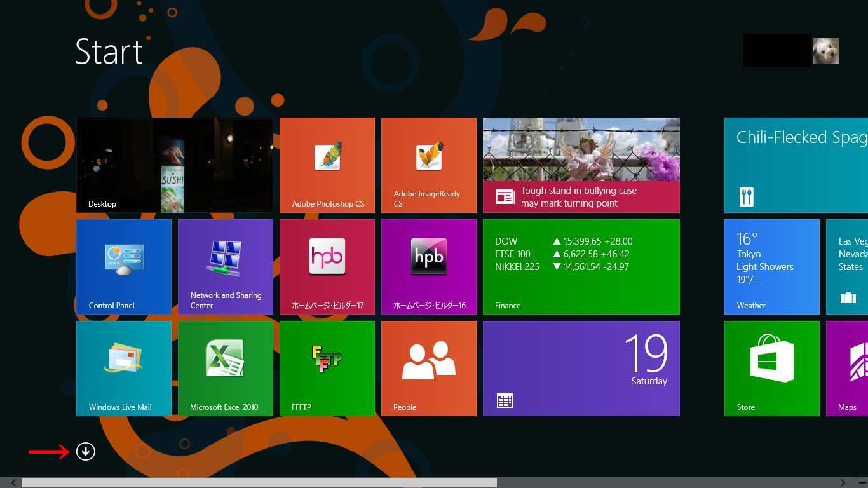
Task: Click the scrollbar right arrow
Action: click(x=843, y=483)
